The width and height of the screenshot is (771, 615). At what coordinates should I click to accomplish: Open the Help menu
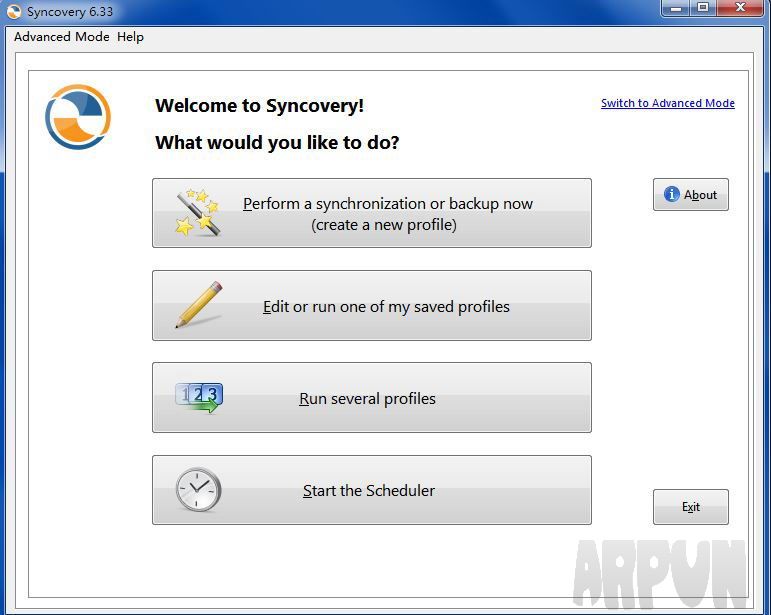coord(130,37)
